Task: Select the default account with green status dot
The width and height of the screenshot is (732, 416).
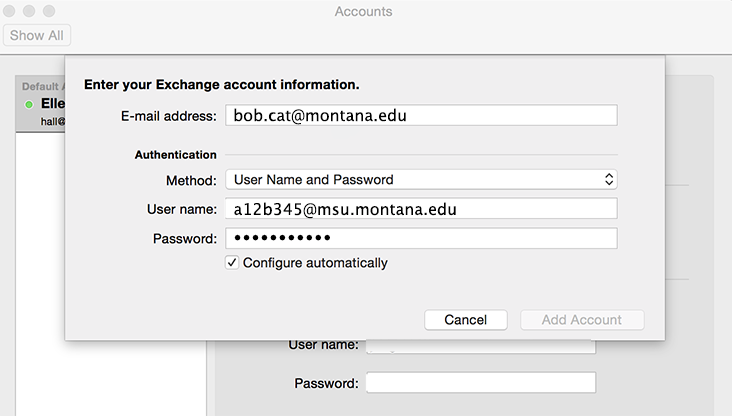Action: point(41,104)
